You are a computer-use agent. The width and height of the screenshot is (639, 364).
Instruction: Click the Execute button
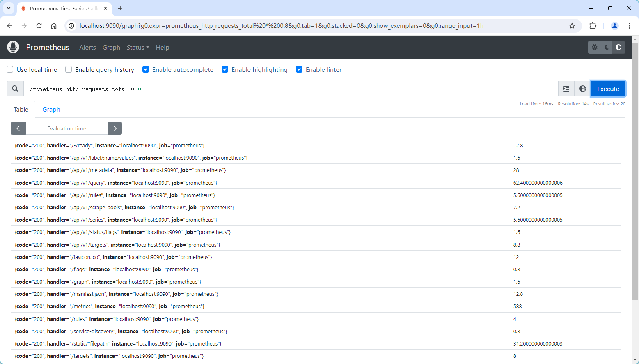click(608, 89)
